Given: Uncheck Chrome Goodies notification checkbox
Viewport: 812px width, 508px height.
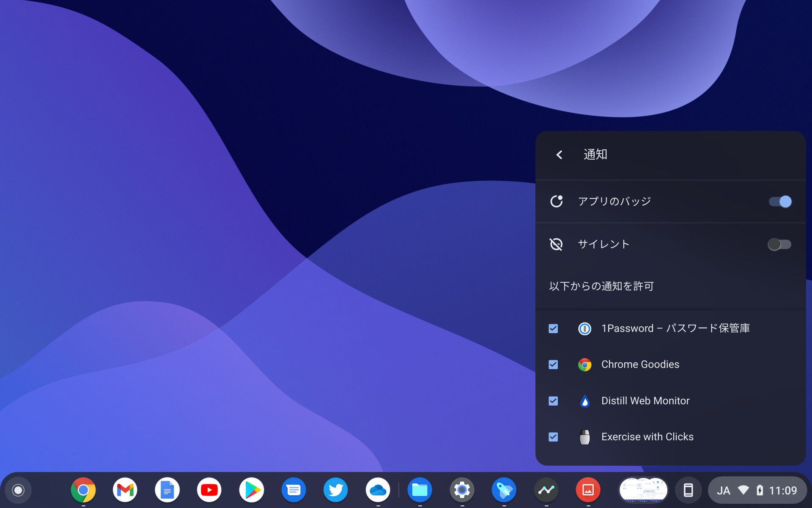Looking at the screenshot, I should point(553,364).
